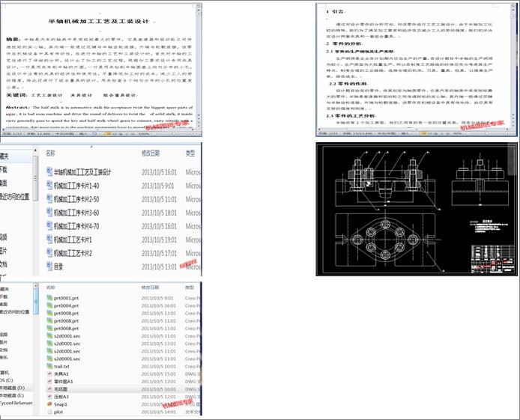This screenshot has height=420, width=520.
Task: Click the file name 机械加工工艺卡片1
Action: (x=73, y=240)
